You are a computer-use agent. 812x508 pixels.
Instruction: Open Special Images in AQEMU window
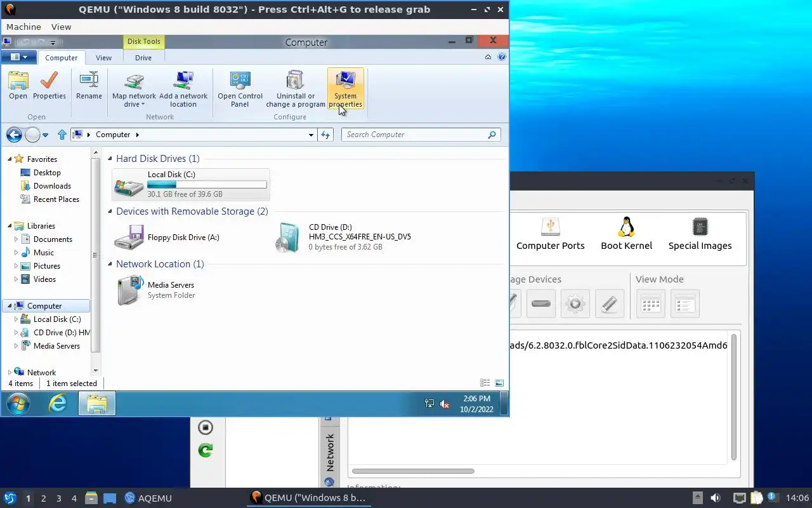pyautogui.click(x=700, y=234)
